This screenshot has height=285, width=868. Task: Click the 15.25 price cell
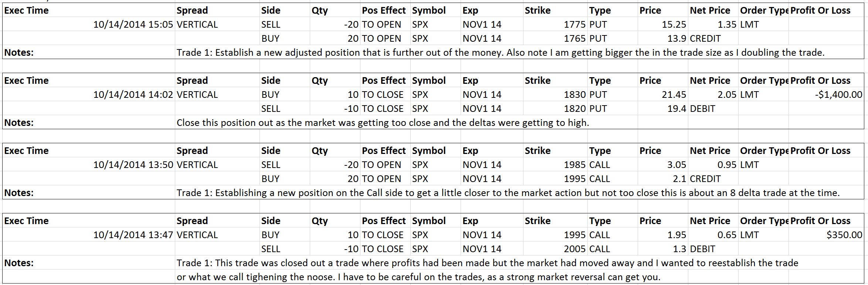click(663, 24)
